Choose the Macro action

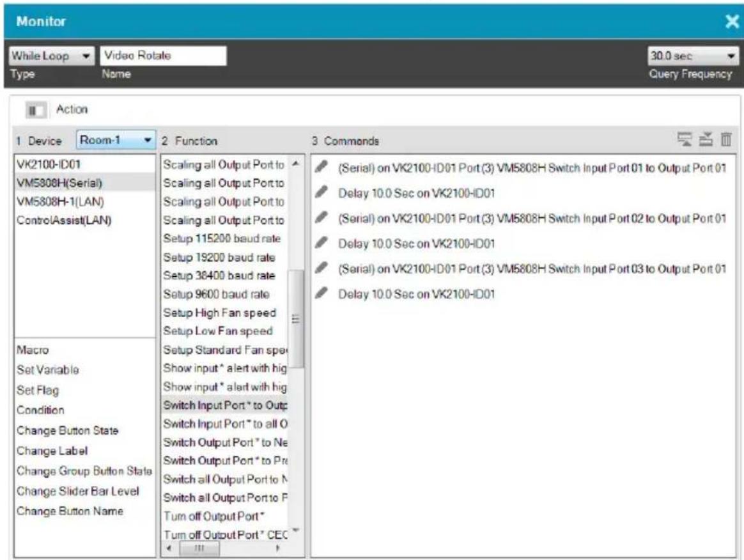click(x=33, y=350)
